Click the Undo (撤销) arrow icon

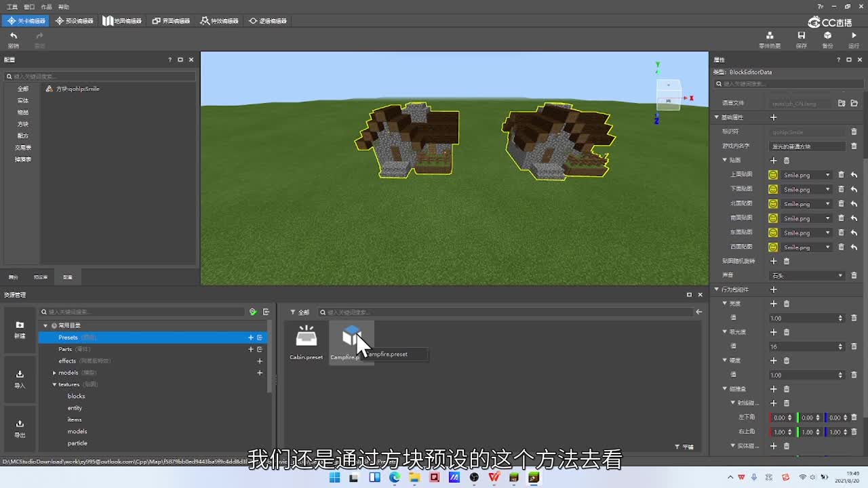coord(13,36)
